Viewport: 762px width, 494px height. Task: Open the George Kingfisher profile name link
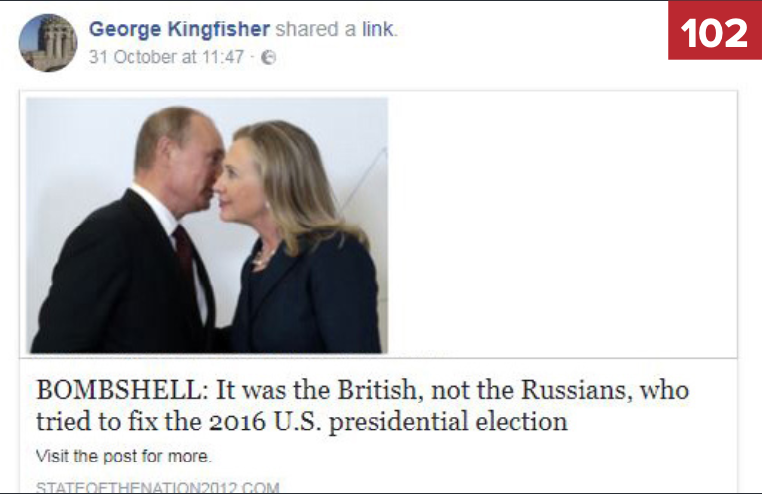click(179, 29)
